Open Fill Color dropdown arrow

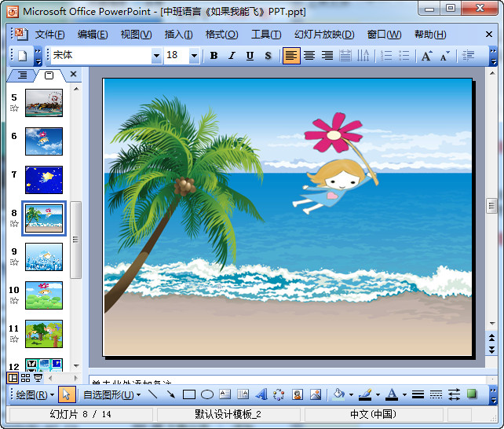(x=351, y=394)
